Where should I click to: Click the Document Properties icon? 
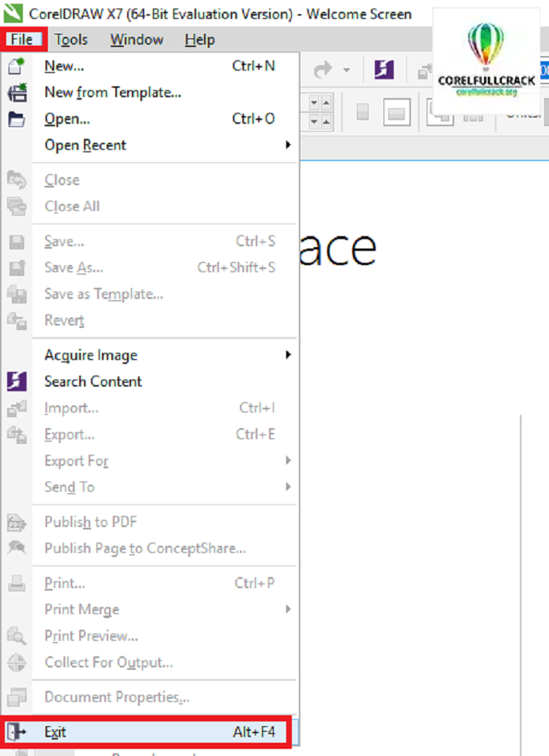click(x=16, y=697)
